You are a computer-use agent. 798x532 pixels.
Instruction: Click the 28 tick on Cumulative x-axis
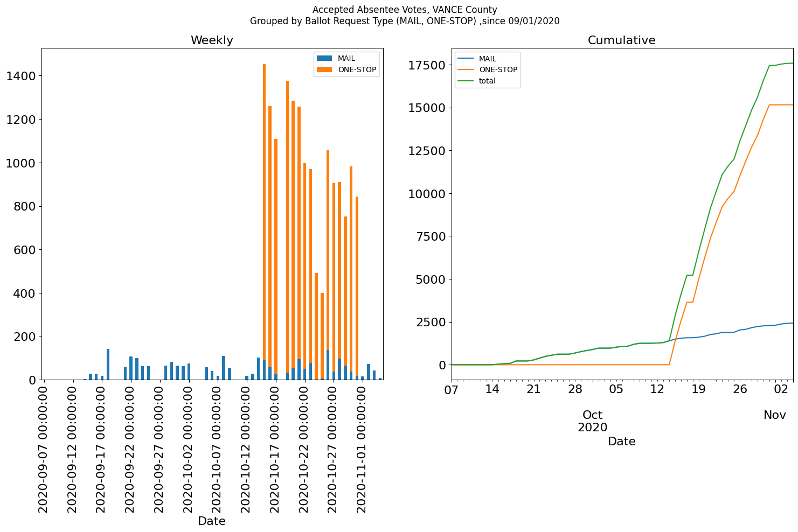575,389
